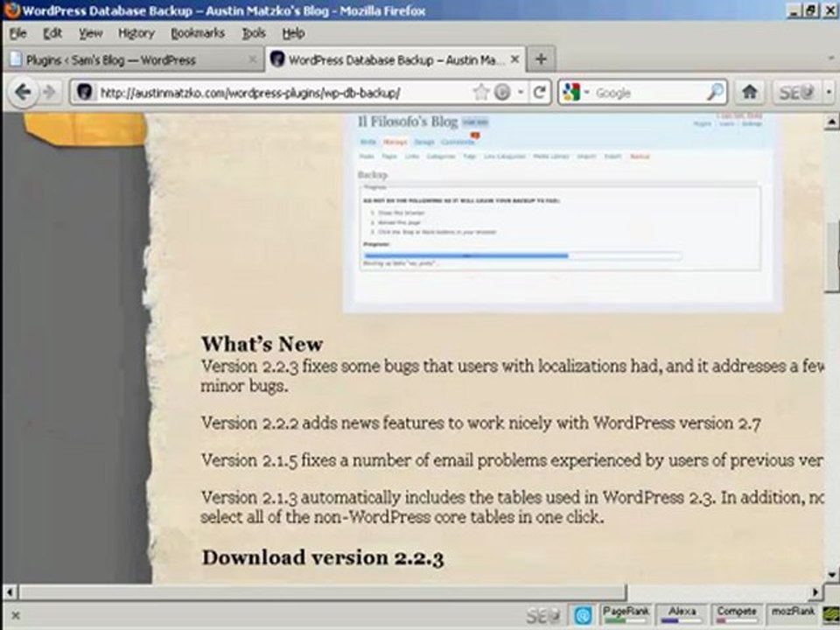Click the Google search engine icon
The height and width of the screenshot is (630, 840).
[x=571, y=93]
